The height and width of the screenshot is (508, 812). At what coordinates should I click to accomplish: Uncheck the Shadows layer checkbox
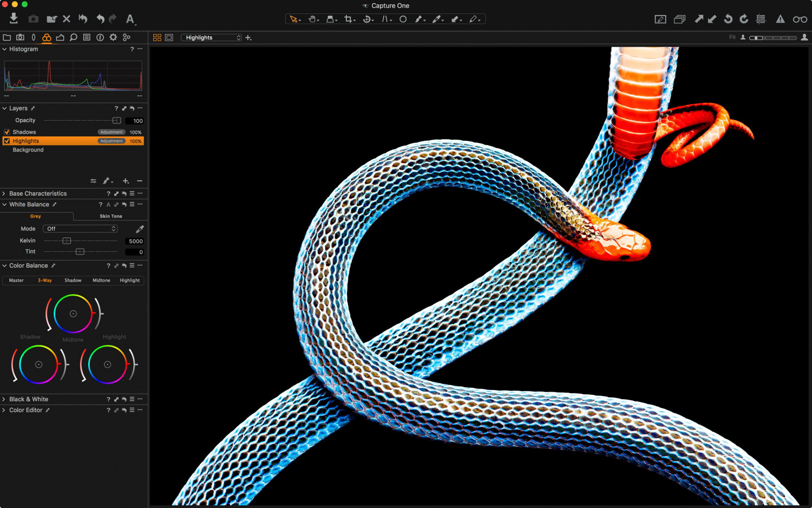pyautogui.click(x=7, y=132)
